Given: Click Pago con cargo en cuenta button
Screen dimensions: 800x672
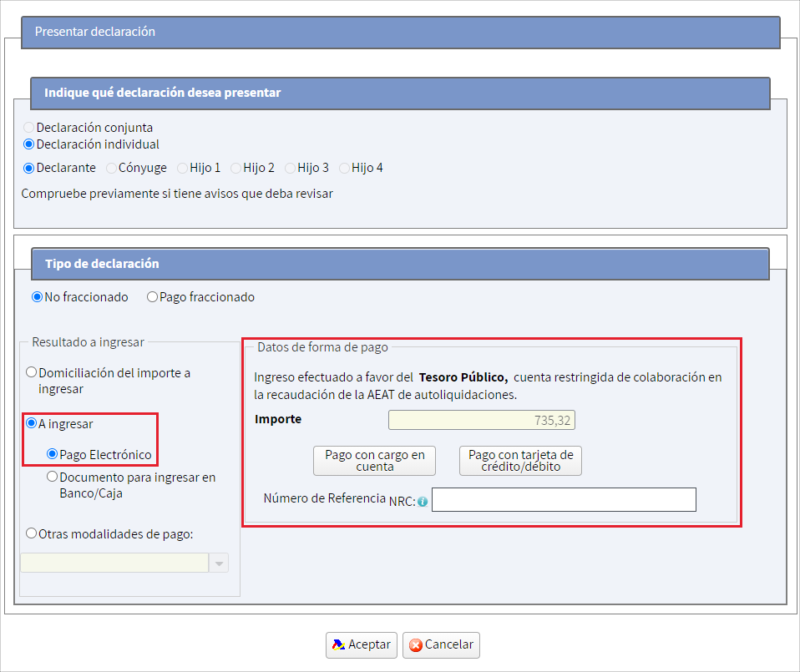Looking at the screenshot, I should point(374,461).
